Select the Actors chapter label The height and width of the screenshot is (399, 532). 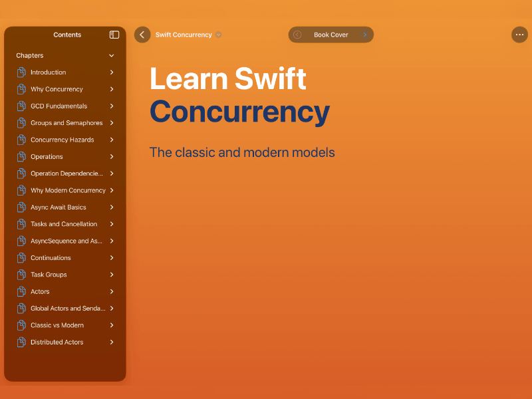point(40,291)
